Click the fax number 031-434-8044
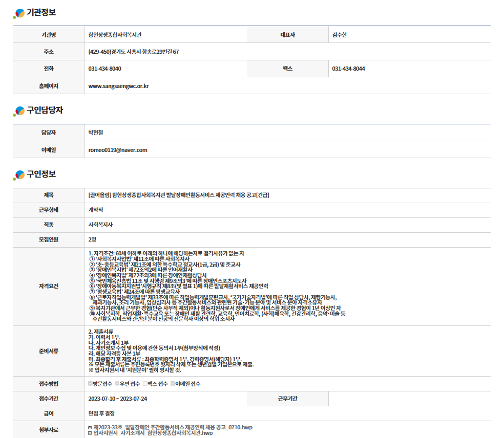504x438 pixels. [x=348, y=69]
